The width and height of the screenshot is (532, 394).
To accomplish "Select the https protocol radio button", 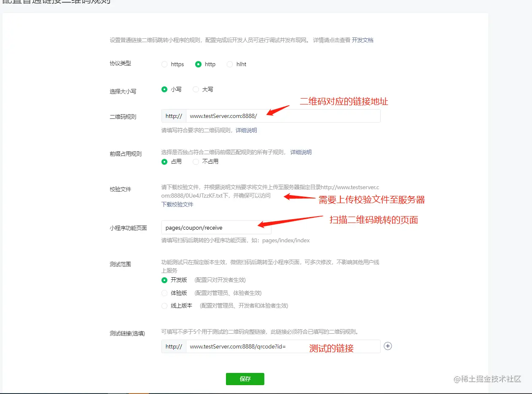I will [164, 64].
